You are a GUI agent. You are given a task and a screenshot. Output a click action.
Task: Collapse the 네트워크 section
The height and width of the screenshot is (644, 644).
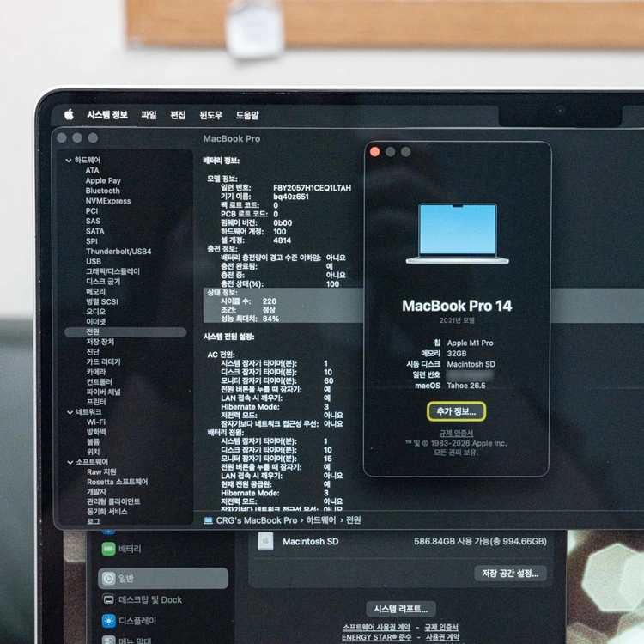tap(70, 412)
